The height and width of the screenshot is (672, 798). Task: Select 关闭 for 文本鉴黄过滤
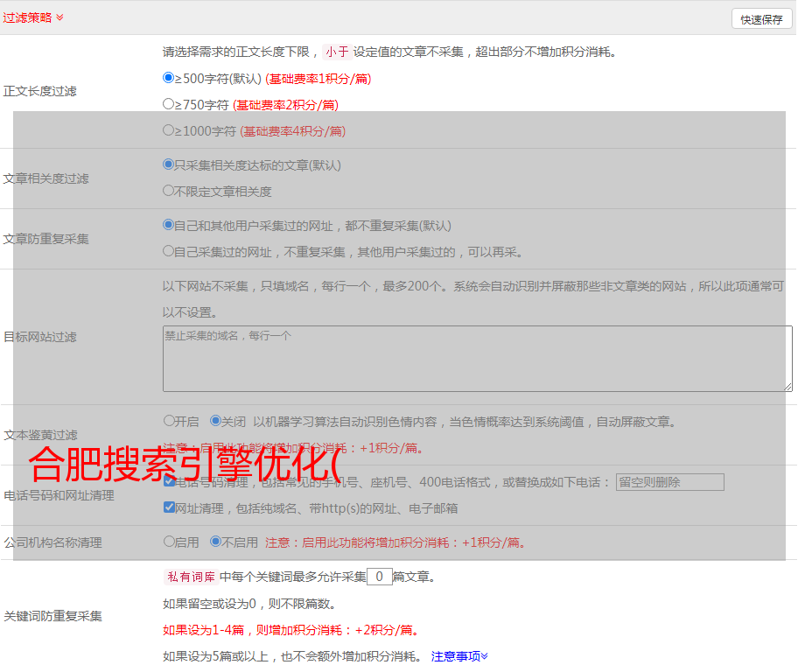[x=215, y=421]
